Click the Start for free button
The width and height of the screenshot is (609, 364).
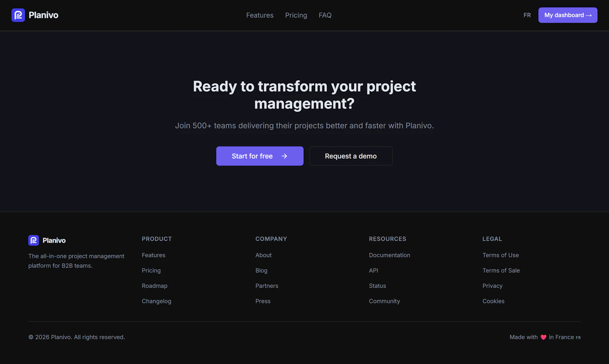(260, 156)
